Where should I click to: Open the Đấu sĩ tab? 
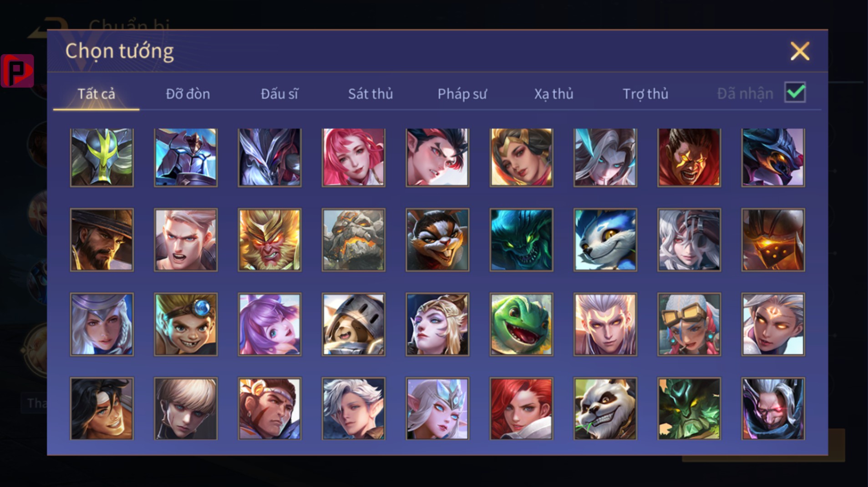(x=279, y=94)
